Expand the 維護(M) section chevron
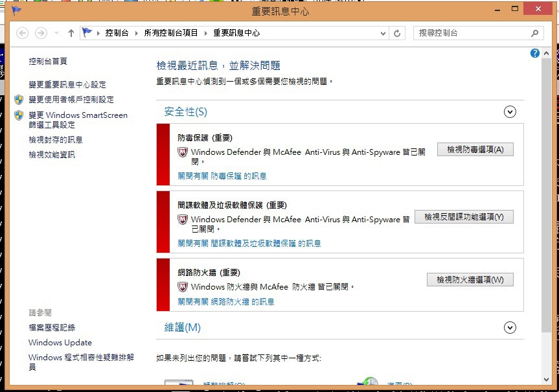The width and height of the screenshot is (559, 392). point(510,327)
